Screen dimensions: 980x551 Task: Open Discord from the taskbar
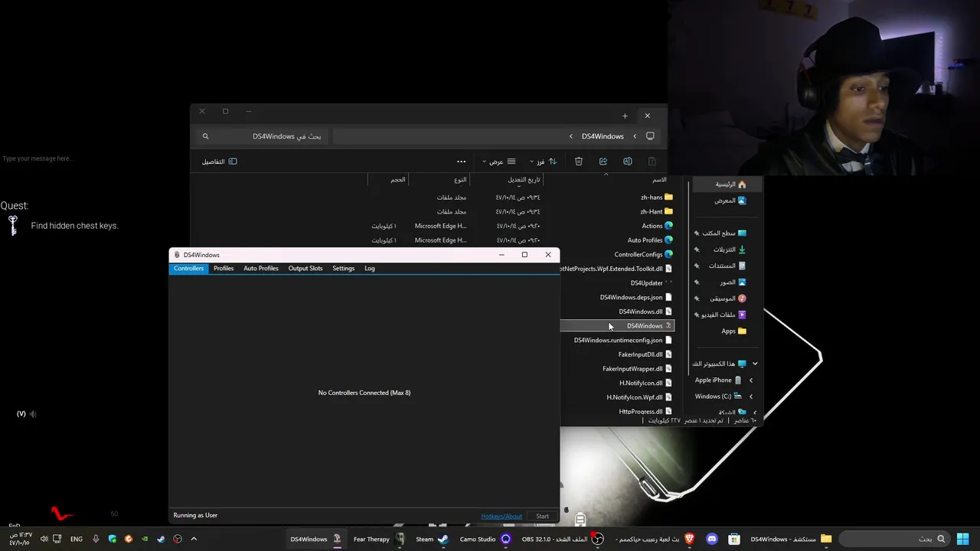click(712, 539)
